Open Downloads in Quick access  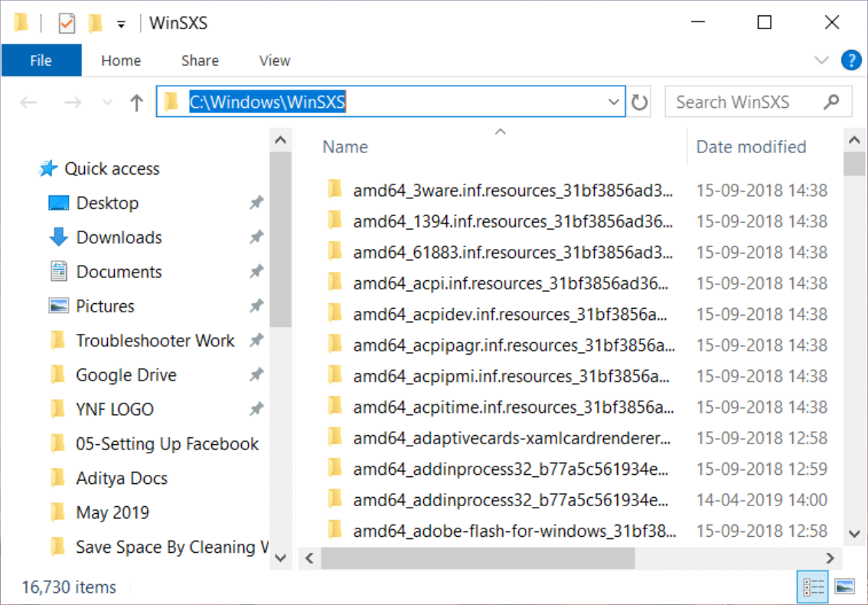119,237
